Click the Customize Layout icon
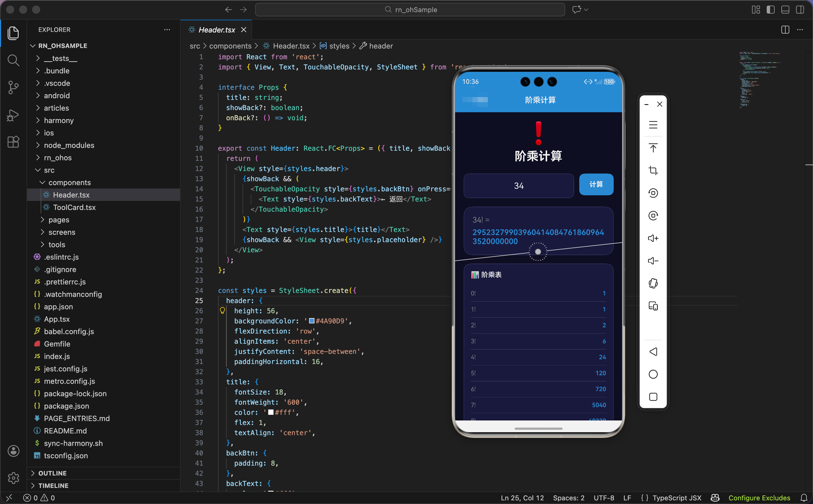This screenshot has height=504, width=813. pyautogui.click(x=756, y=10)
